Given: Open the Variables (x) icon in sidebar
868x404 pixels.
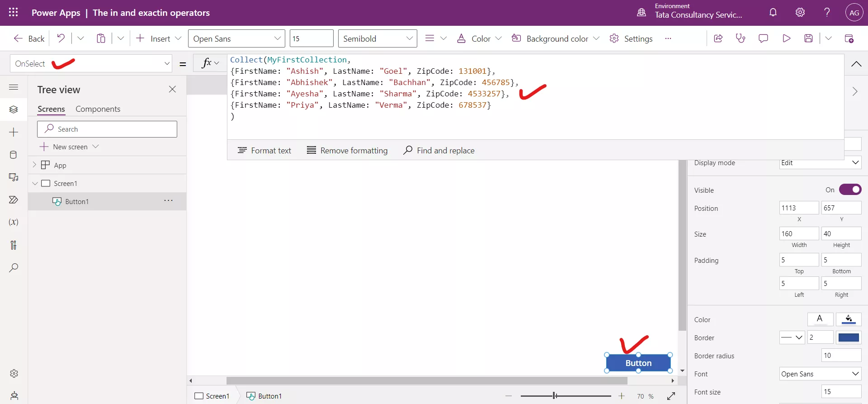Looking at the screenshot, I should coord(14,222).
